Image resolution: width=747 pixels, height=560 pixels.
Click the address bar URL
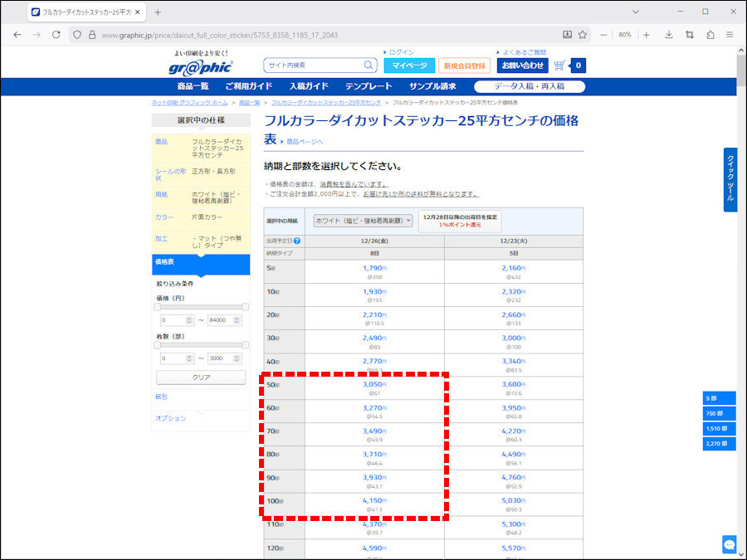[x=220, y=35]
